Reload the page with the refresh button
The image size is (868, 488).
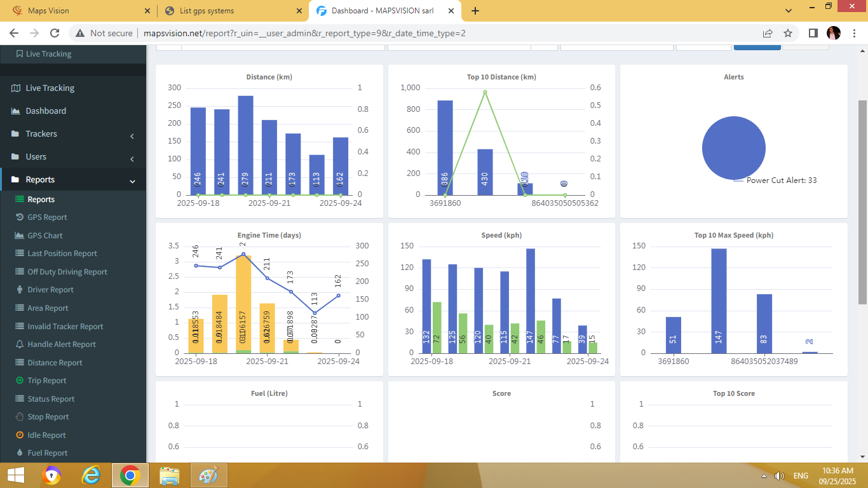click(55, 33)
